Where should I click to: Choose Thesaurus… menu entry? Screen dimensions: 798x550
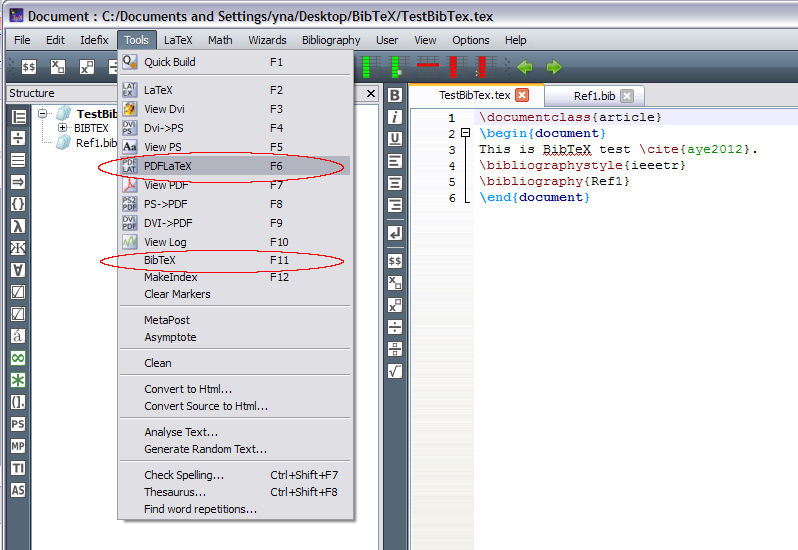click(x=235, y=492)
